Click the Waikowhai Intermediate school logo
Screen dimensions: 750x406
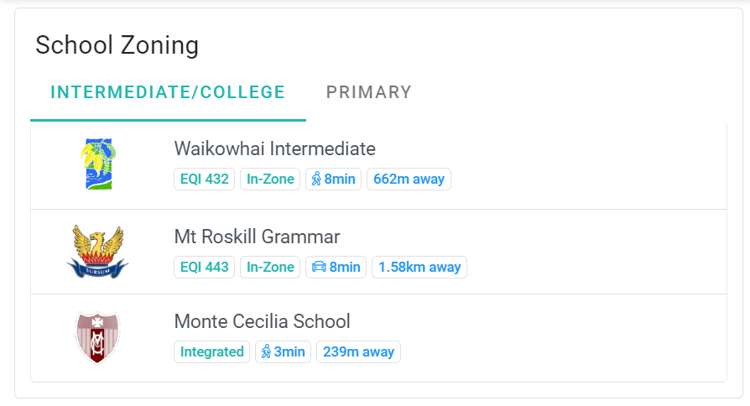click(98, 164)
